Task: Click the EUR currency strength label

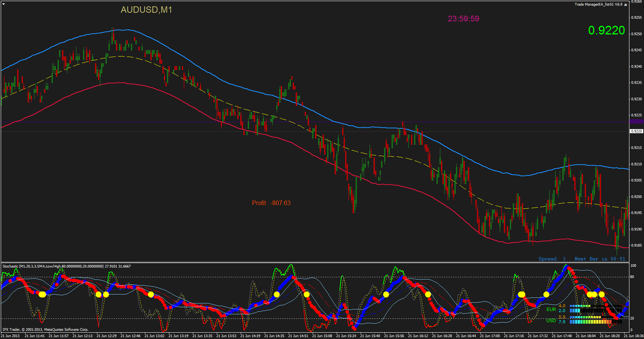Action: point(552,309)
